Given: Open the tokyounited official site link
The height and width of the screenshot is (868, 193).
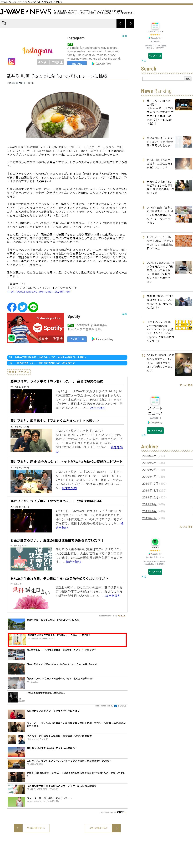Looking at the screenshot, I should 39,291.
